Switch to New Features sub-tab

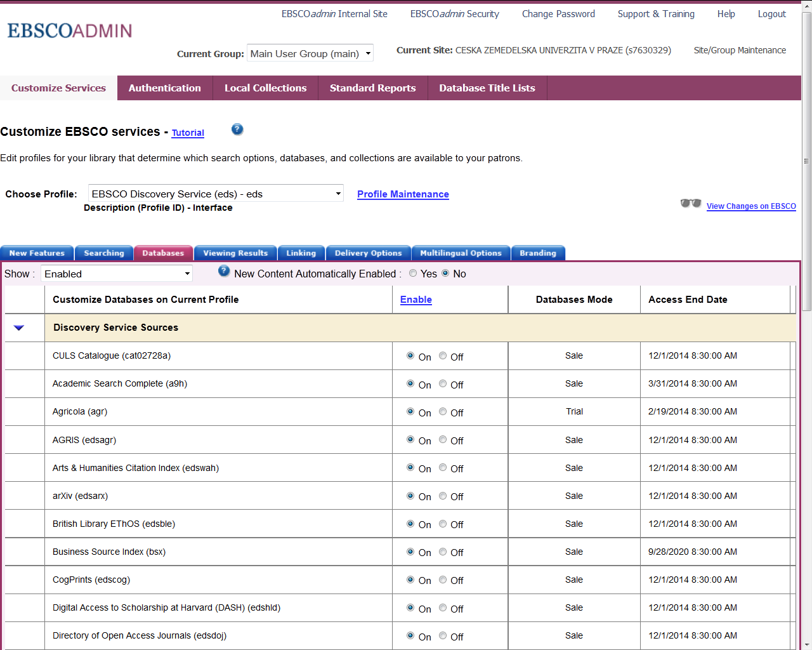37,253
